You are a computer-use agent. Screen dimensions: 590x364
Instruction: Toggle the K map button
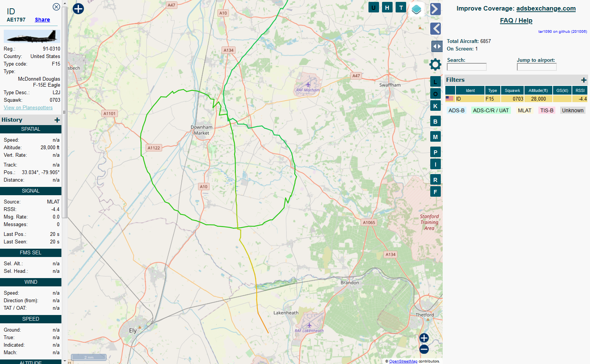(436, 106)
